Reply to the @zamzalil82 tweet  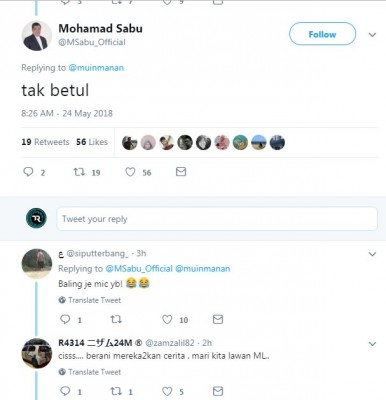[x=65, y=391]
